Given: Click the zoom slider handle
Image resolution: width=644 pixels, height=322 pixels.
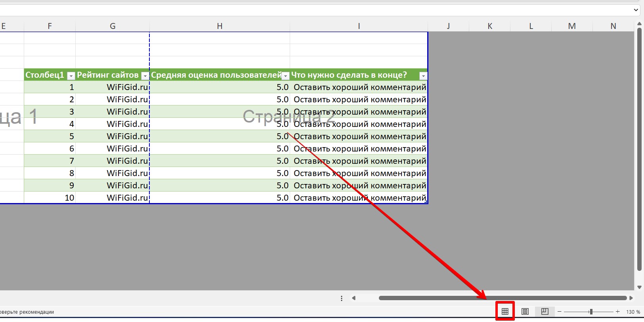Looking at the screenshot, I should [x=591, y=312].
